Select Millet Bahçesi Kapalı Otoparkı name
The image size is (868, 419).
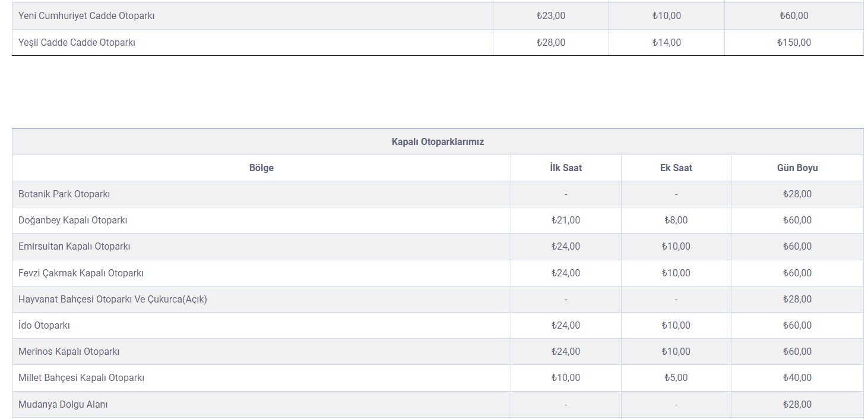click(x=81, y=378)
